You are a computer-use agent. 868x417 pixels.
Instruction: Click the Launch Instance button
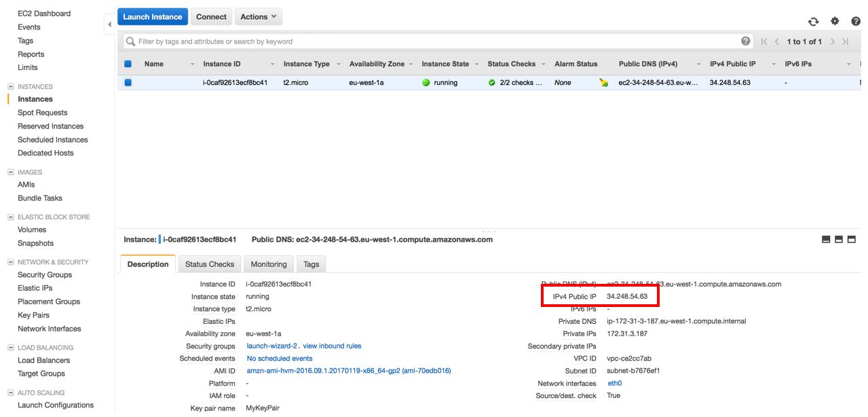pos(153,17)
